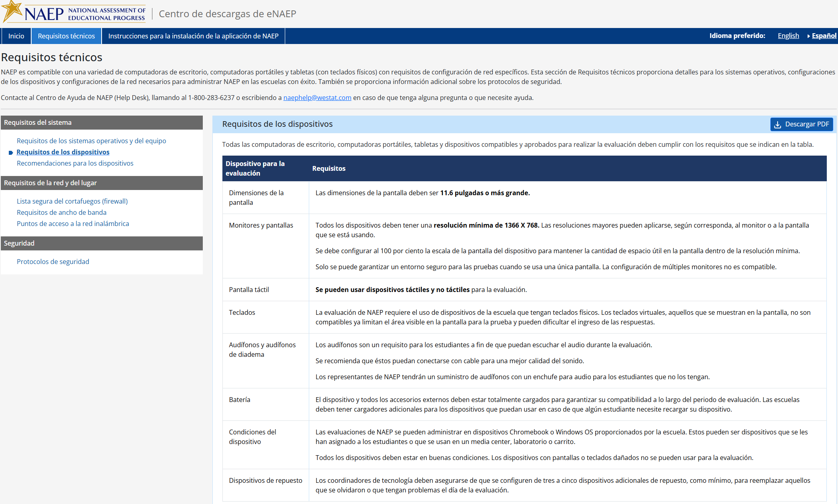Click the blue arrow marker beside Requisitos de los dispositivos
Viewport: 838px width, 504px height.
(x=11, y=152)
